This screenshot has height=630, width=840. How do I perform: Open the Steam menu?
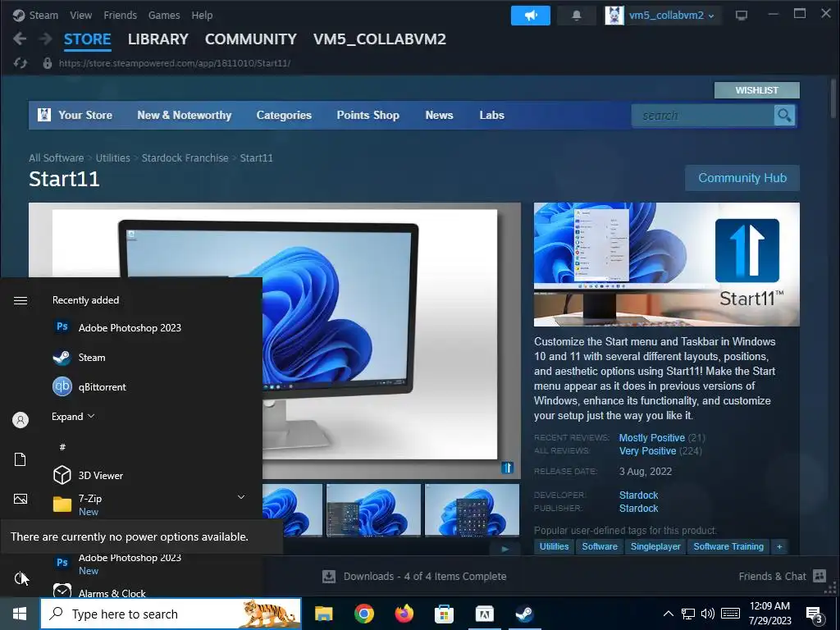point(43,15)
